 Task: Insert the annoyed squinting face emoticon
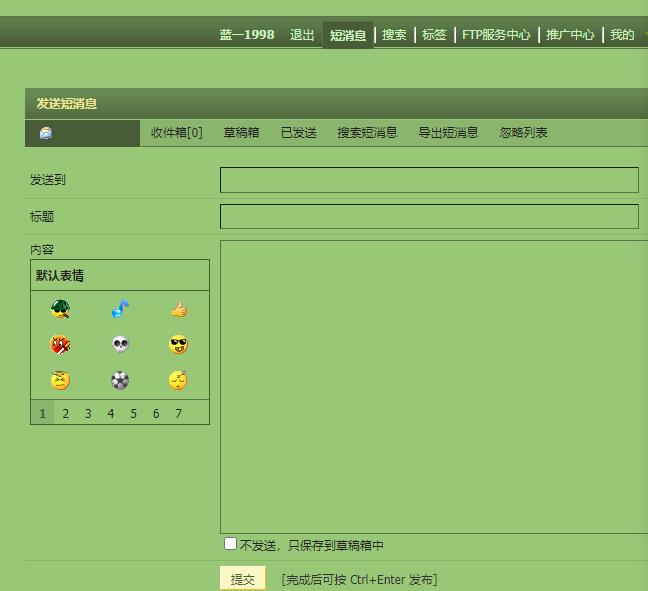coord(60,380)
